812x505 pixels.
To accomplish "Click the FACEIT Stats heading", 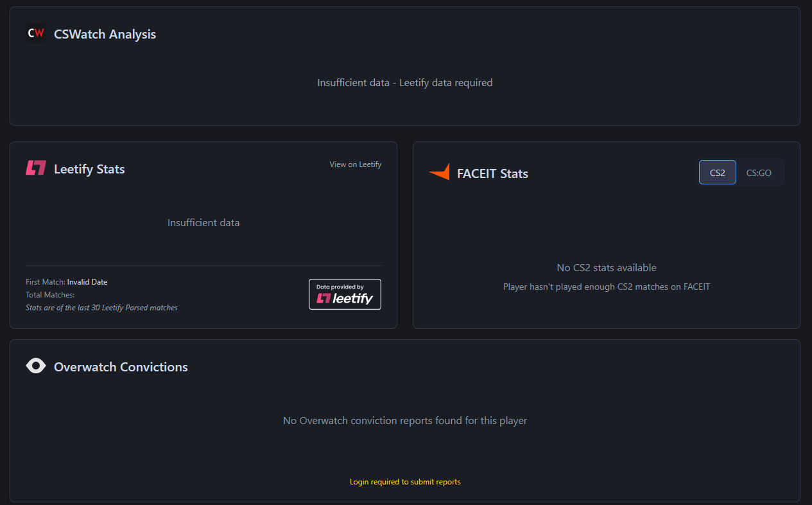I will (x=492, y=173).
